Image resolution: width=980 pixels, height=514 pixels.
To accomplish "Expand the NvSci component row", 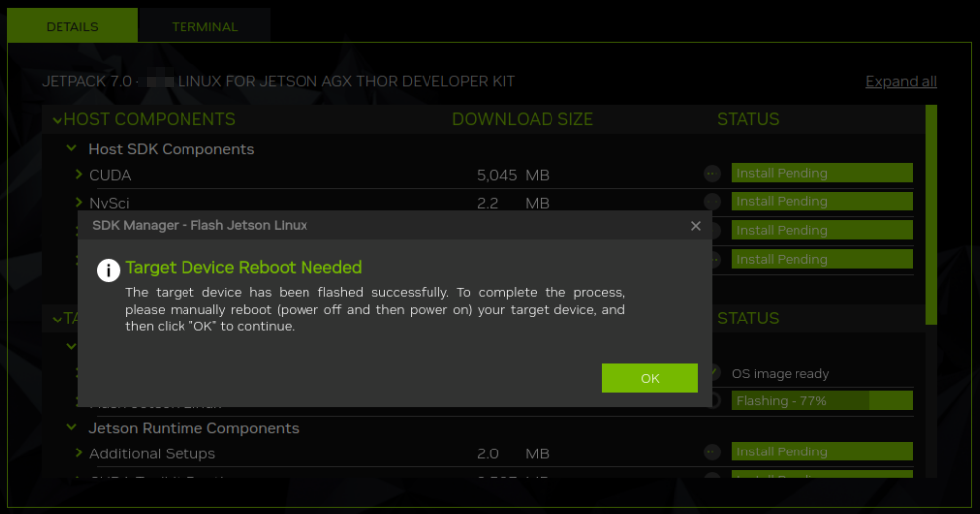I will 79,202.
